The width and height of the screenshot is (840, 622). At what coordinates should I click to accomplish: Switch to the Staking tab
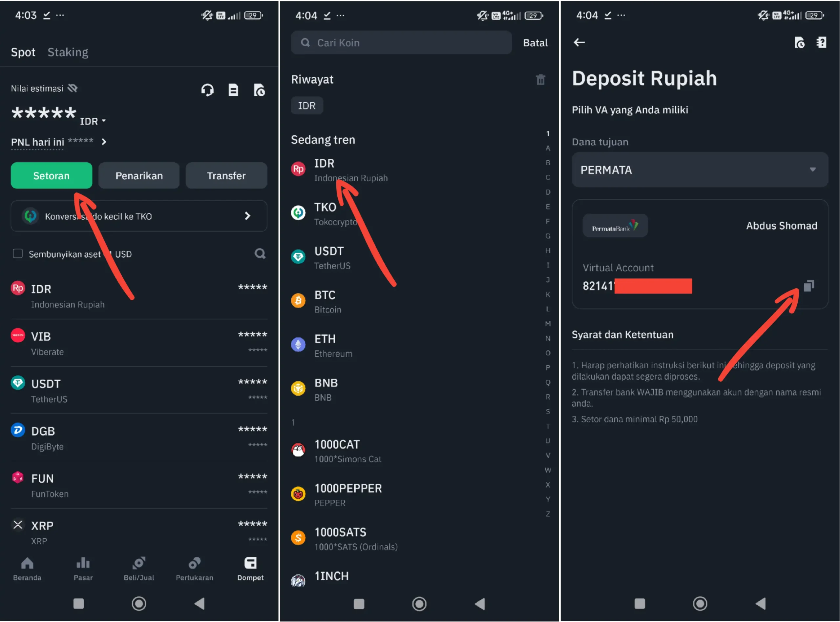click(68, 52)
